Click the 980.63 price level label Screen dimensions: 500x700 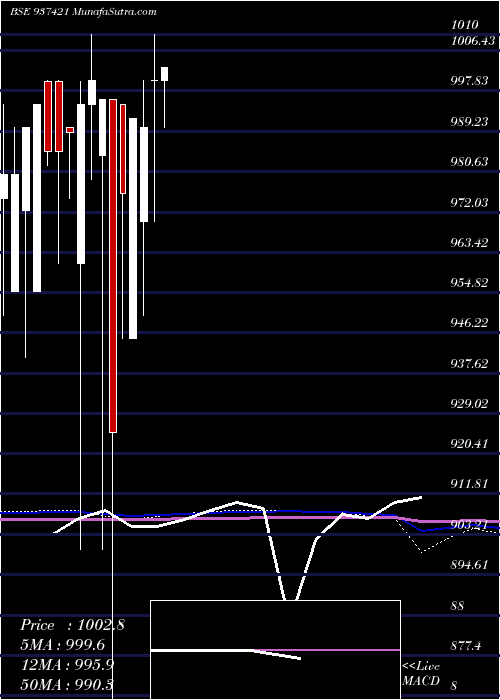[470, 162]
